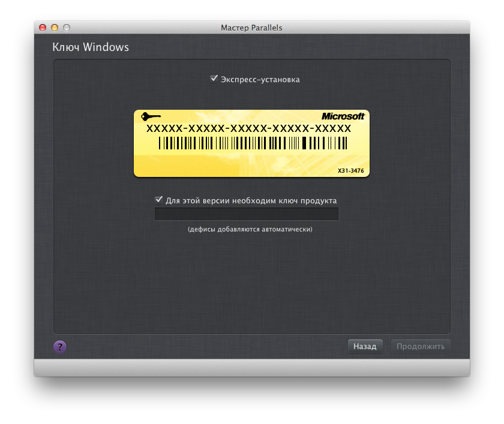Viewport: 504px width, 424px height.
Task: Uncheck Для этой версии необходим ключ продукта
Action: point(159,200)
